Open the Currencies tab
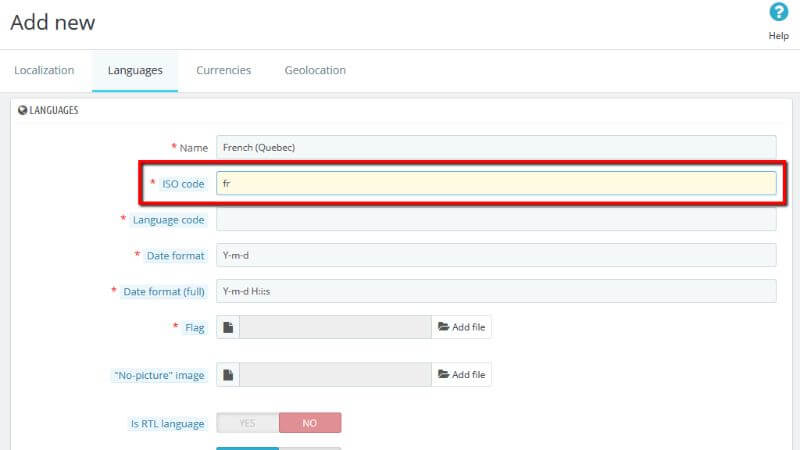 coord(223,70)
